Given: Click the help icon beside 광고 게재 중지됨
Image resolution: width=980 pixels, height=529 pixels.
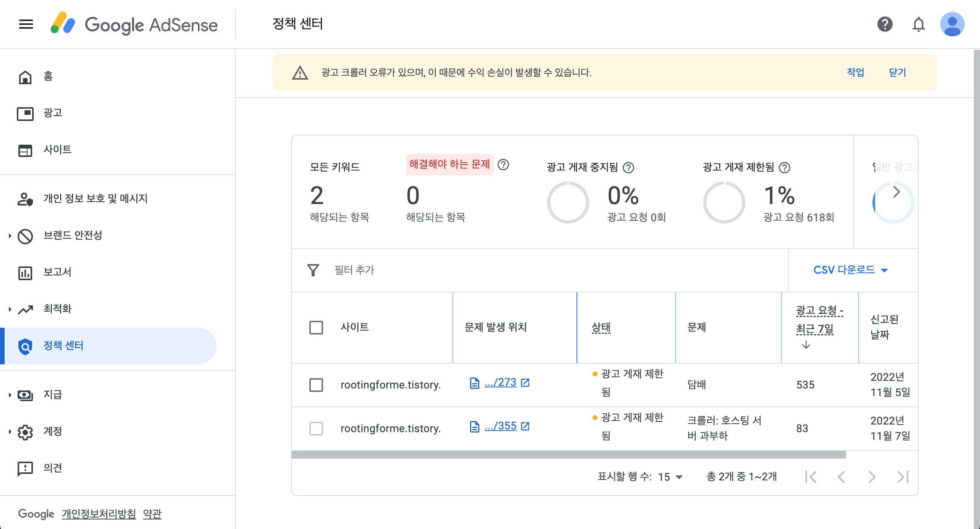Looking at the screenshot, I should tap(629, 168).
